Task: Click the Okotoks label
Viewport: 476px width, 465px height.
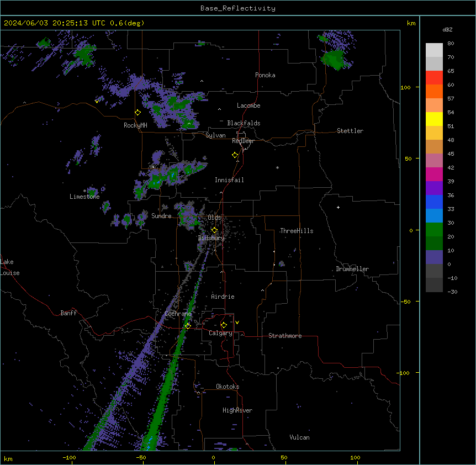Action: [228, 387]
